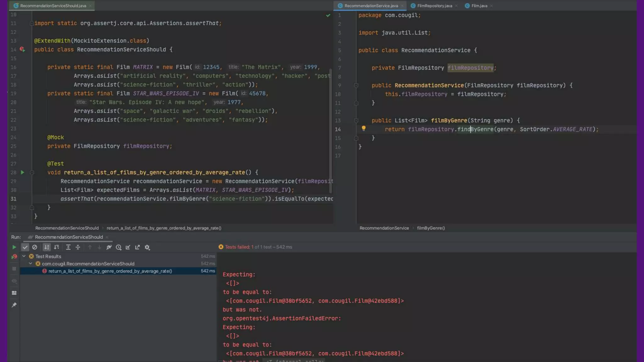
Task: Click Collapse All in test toolbar
Action: tap(78, 247)
